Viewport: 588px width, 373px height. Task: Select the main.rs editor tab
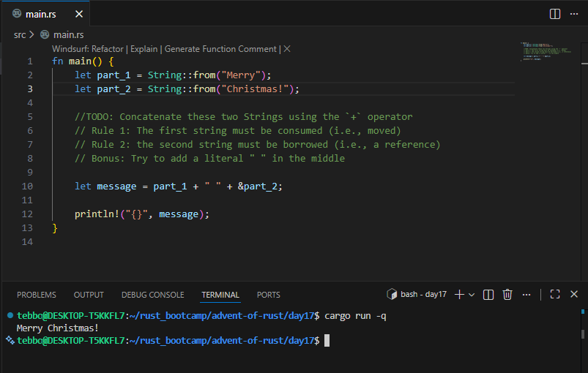coord(46,14)
